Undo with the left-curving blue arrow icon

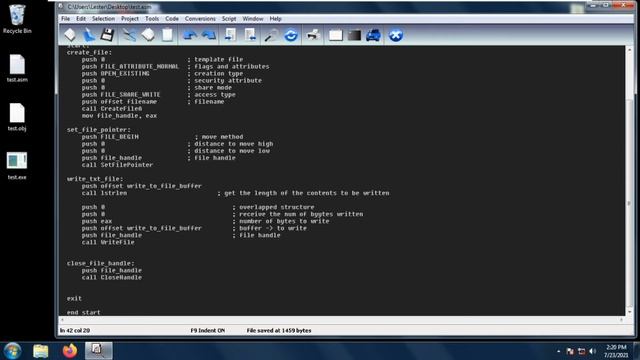[x=189, y=35]
